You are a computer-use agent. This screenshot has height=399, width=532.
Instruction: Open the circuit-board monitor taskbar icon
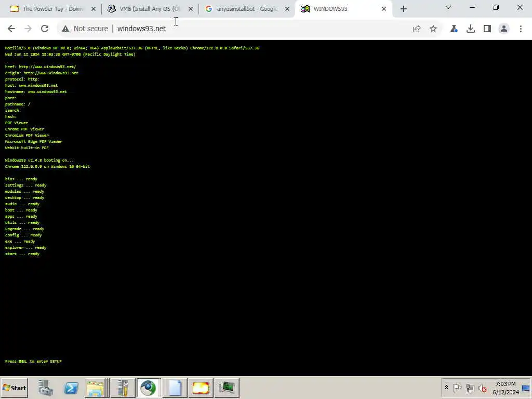pyautogui.click(x=227, y=388)
